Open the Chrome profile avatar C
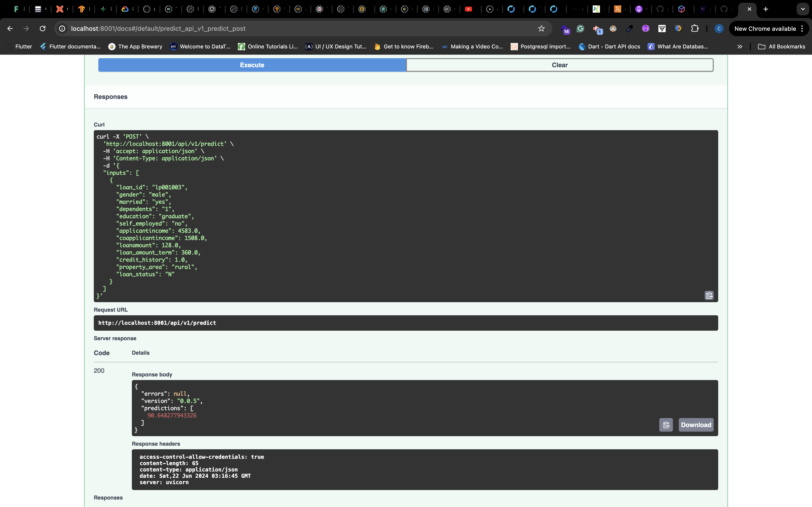The width and height of the screenshot is (812, 507). [719, 29]
